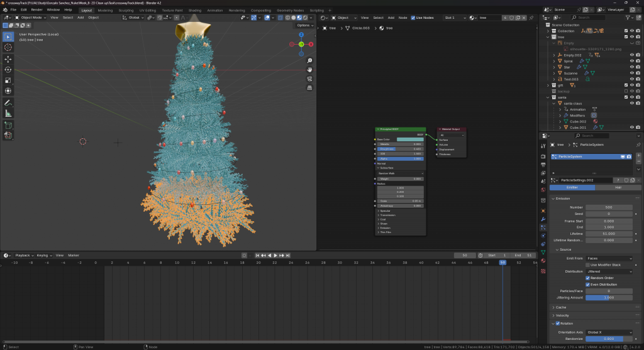Enable the backup collection checkbox
Screen dimensions: 644x350
(626, 91)
